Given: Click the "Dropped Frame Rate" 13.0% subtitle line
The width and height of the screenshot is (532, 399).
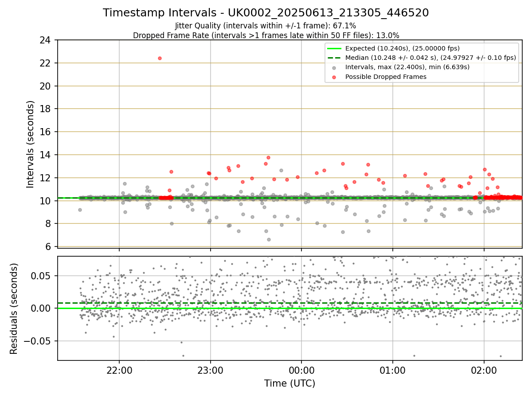Looking at the screenshot, I should point(266,35).
